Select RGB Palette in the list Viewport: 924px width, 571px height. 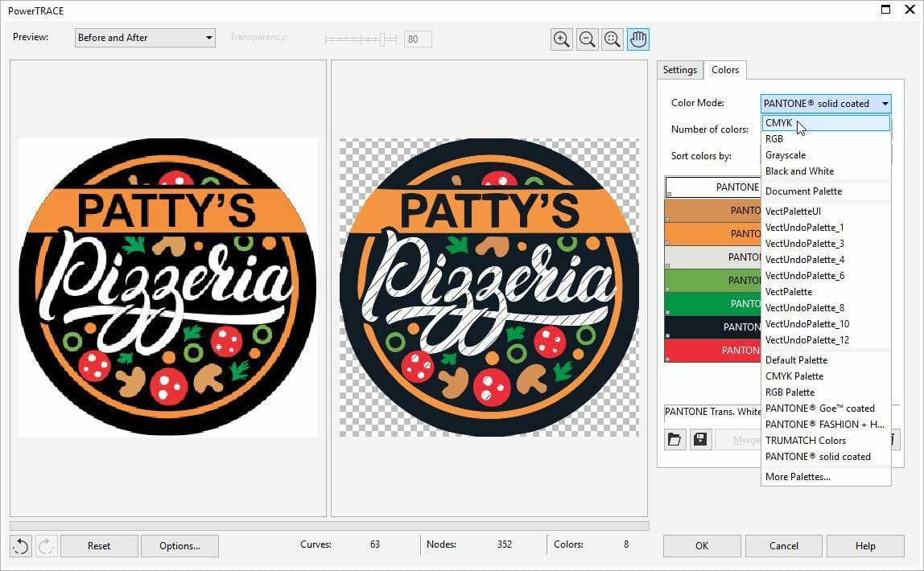coord(826,392)
